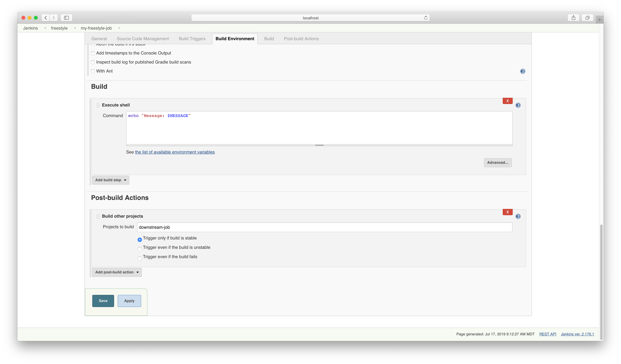Click the Safari share icon
Image resolution: width=621 pixels, height=364 pixels.
click(x=573, y=18)
